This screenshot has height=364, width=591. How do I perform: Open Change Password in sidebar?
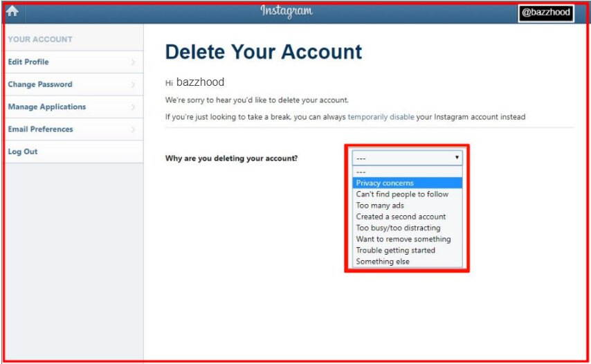(x=74, y=84)
